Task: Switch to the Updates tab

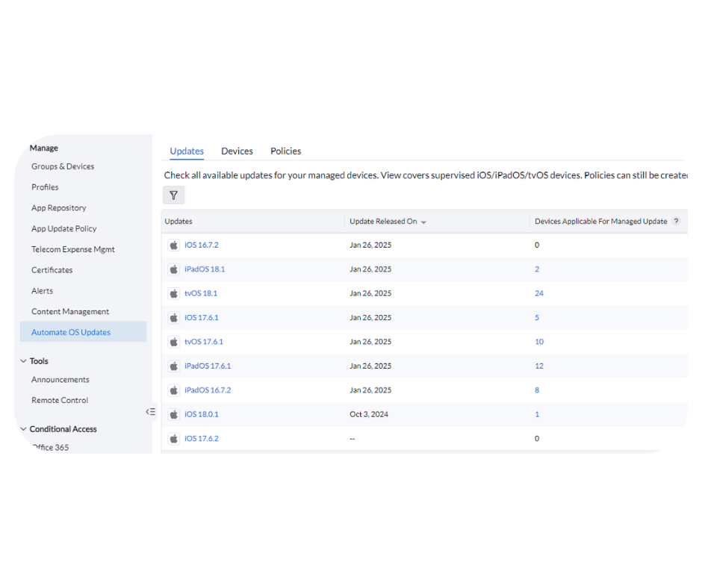Action: (x=187, y=151)
